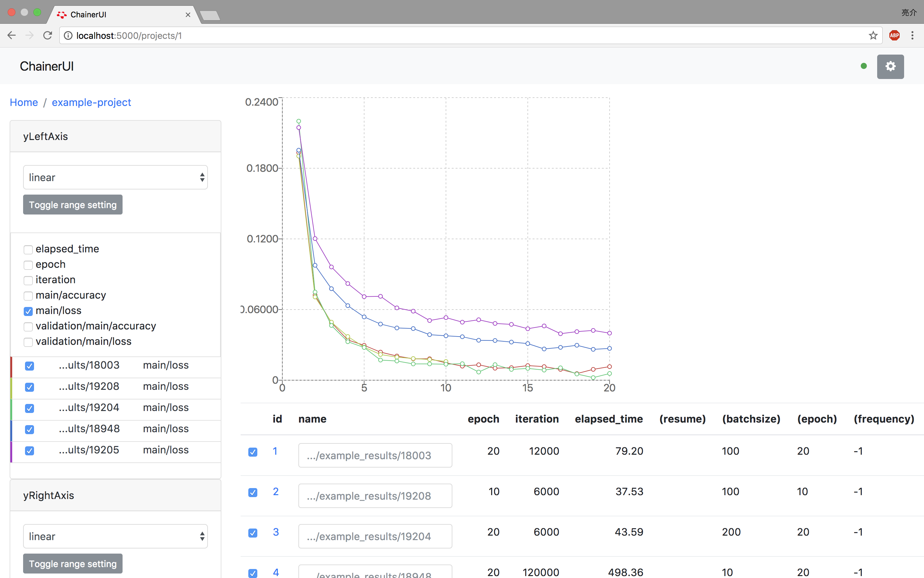Open example-project breadcrumb link

[91, 102]
